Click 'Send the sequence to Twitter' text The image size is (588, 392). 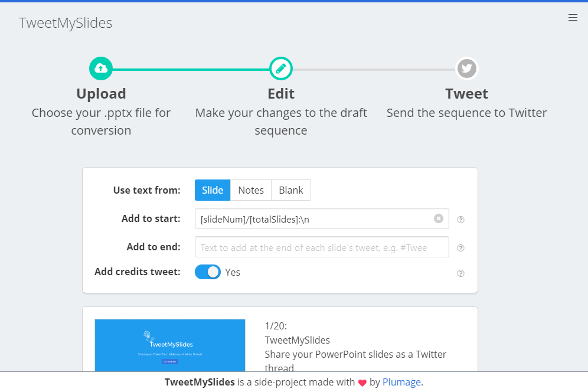(x=466, y=113)
